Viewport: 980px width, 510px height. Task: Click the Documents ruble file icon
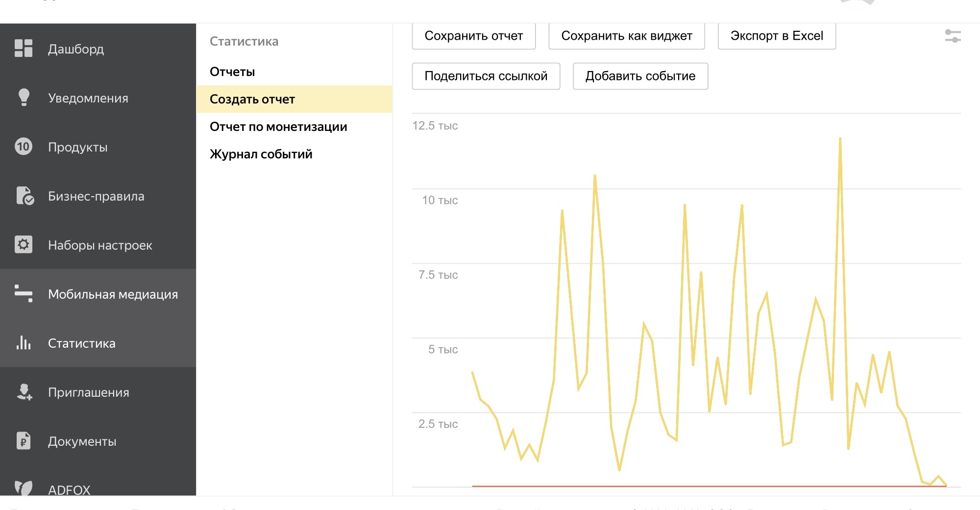click(24, 441)
